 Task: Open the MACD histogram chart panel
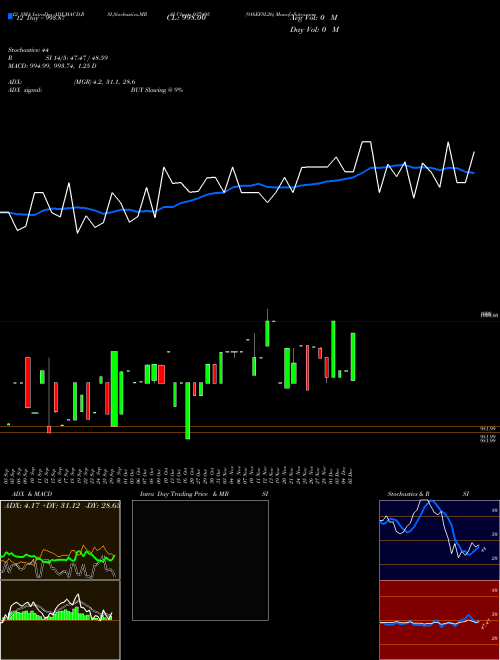coord(60,620)
